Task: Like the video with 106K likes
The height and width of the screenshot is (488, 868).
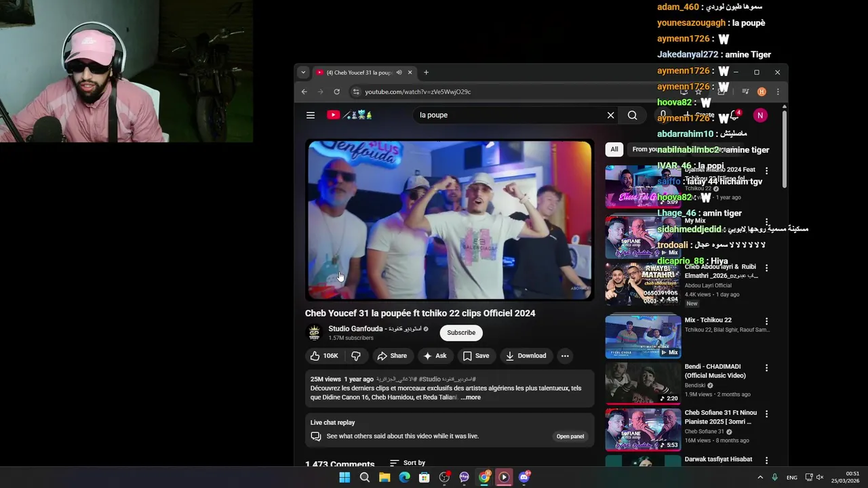Action: [324, 356]
